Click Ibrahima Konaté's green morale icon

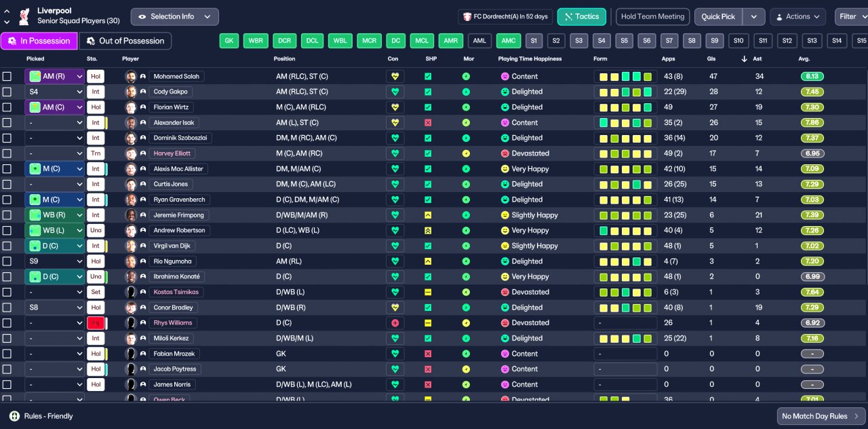(466, 277)
